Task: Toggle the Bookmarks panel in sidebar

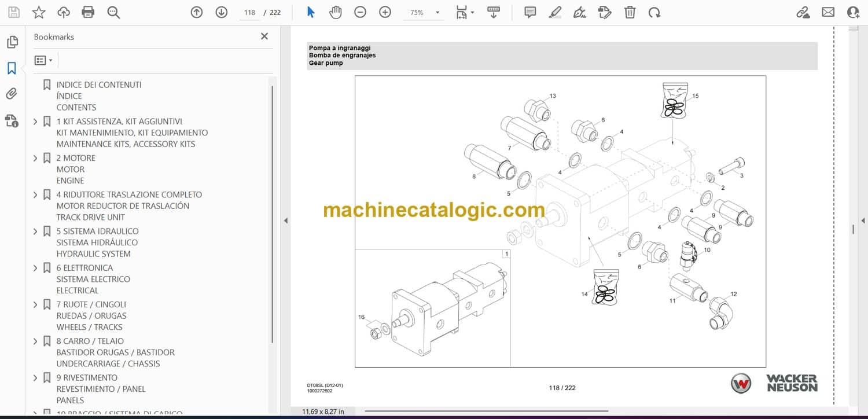Action: point(12,68)
